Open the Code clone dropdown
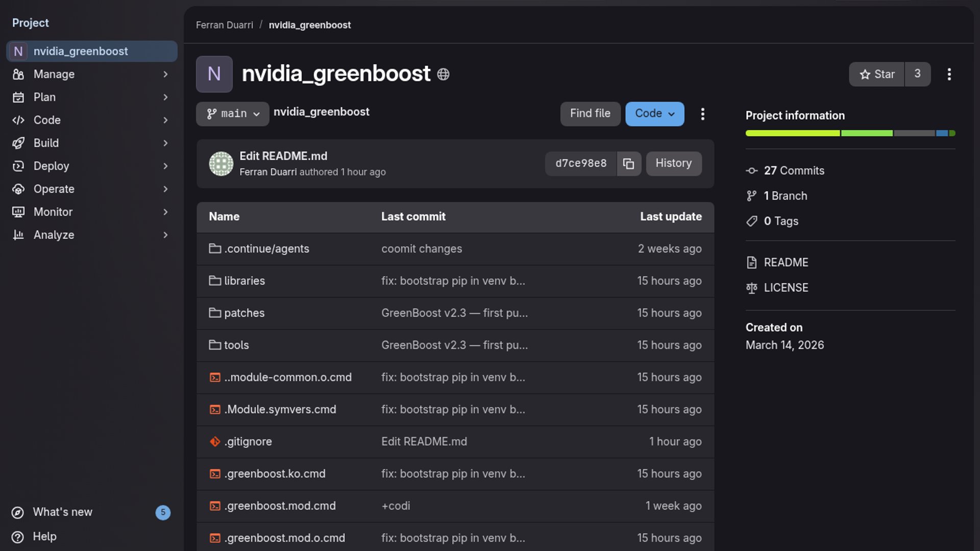This screenshot has width=980, height=551. (x=654, y=114)
